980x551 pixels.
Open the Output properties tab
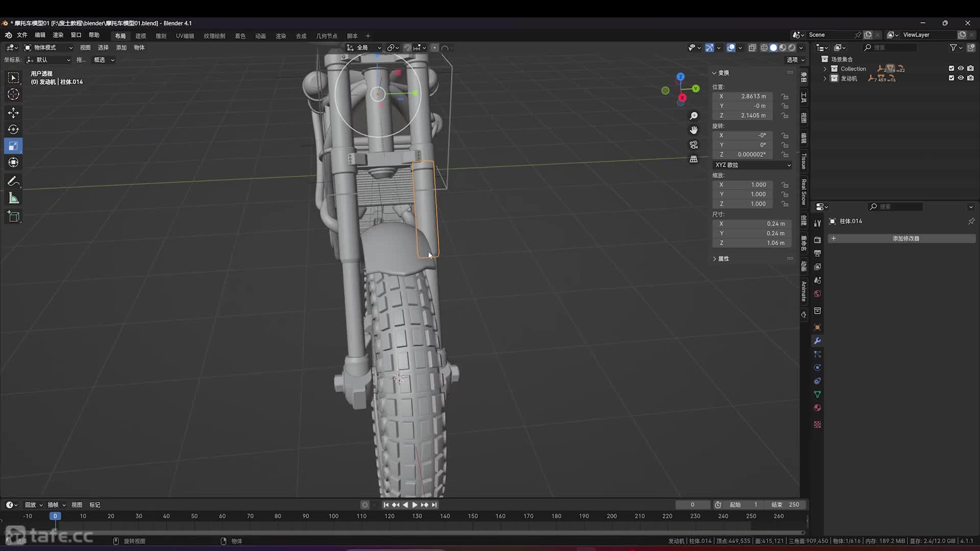pyautogui.click(x=817, y=254)
